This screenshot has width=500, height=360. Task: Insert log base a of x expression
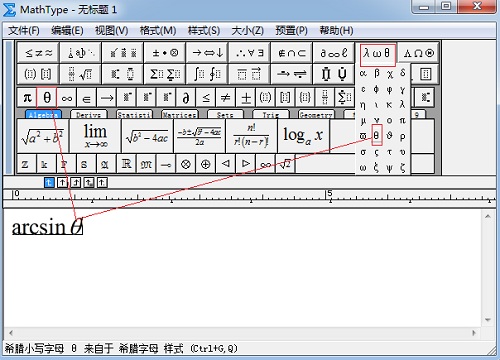tap(303, 136)
